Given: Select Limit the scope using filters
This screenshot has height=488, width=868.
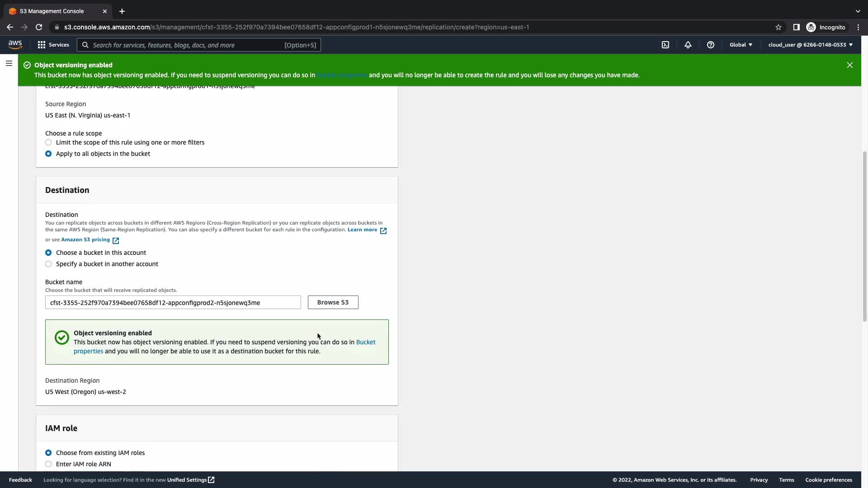Looking at the screenshot, I should [48, 142].
